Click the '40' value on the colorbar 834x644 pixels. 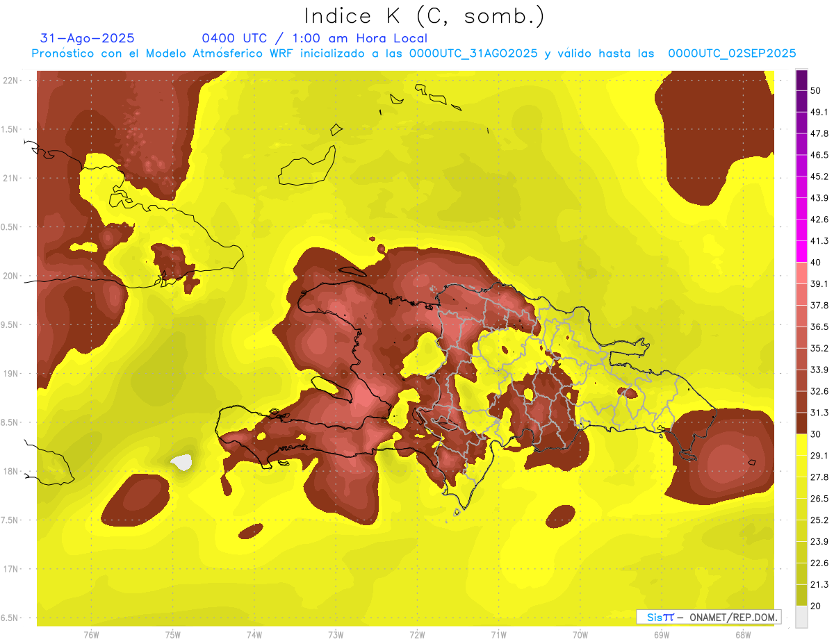point(816,263)
